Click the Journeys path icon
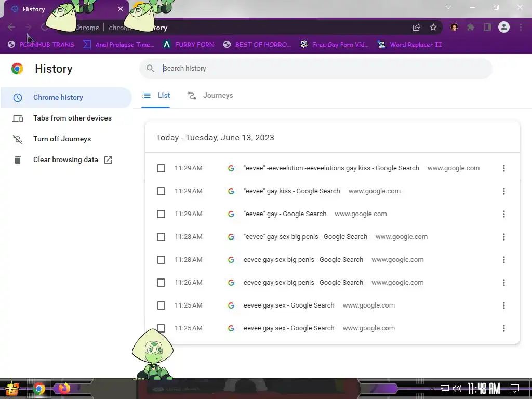532x399 pixels. 192,96
